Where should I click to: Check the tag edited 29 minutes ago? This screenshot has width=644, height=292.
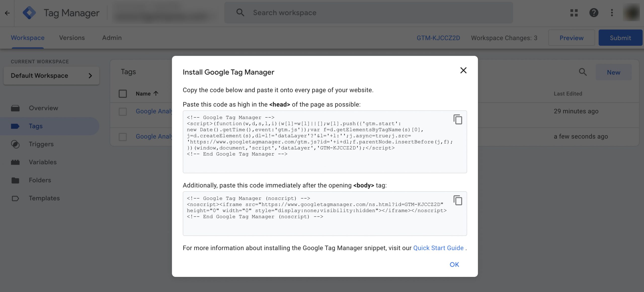(123, 112)
